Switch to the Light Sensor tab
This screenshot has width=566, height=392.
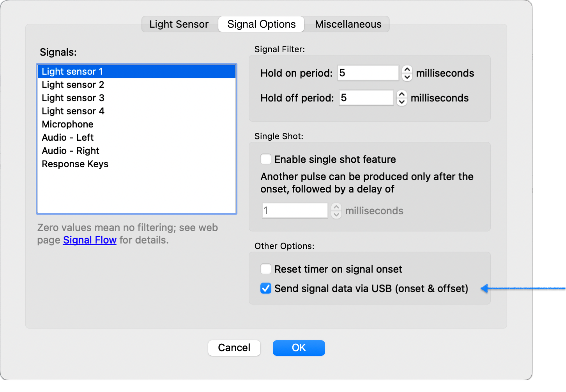(179, 24)
